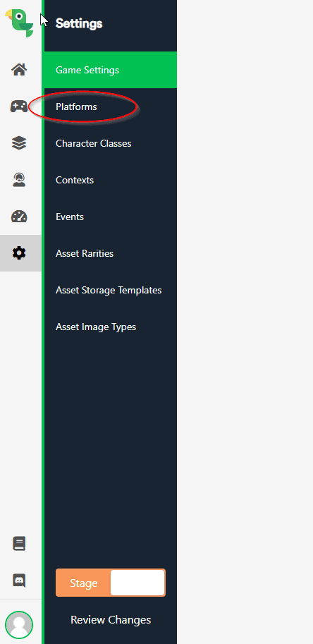Toggle the Stage environment switch

click(111, 583)
